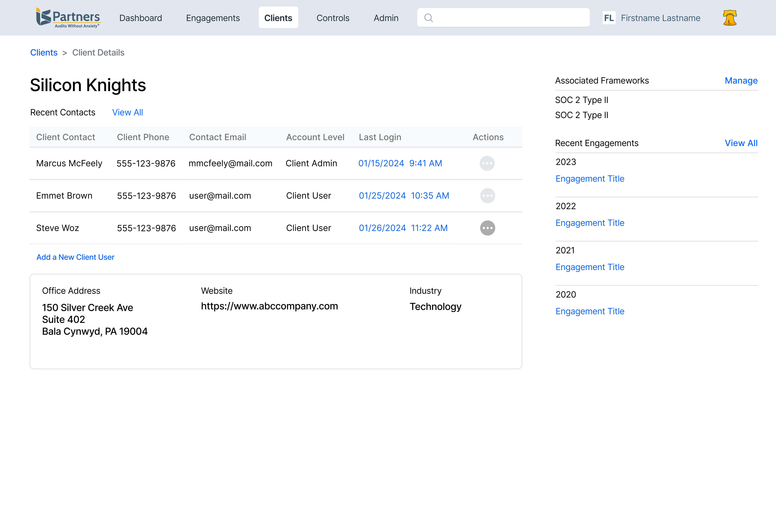This screenshot has height=532, width=776.
Task: Open the Admin tab
Action: [x=386, y=18]
